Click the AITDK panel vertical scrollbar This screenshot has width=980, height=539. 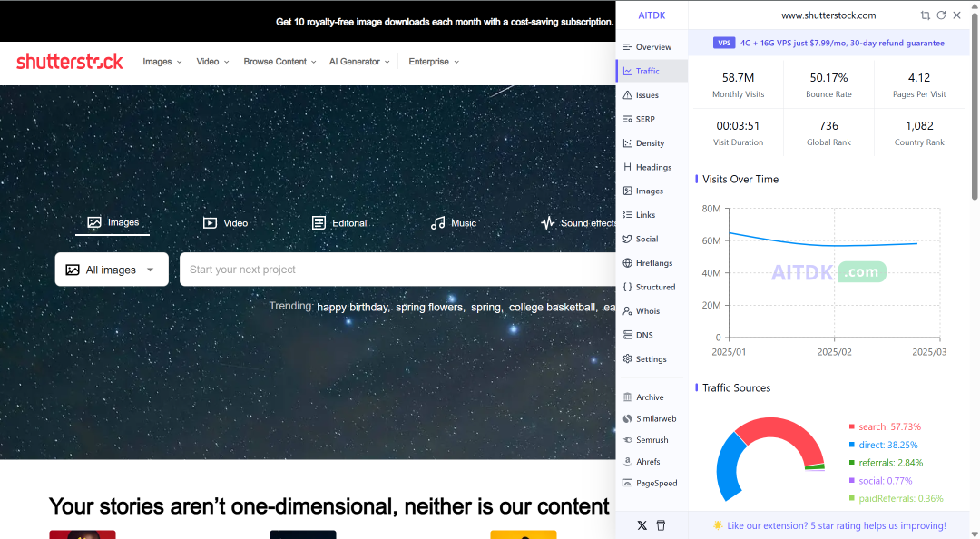975,106
